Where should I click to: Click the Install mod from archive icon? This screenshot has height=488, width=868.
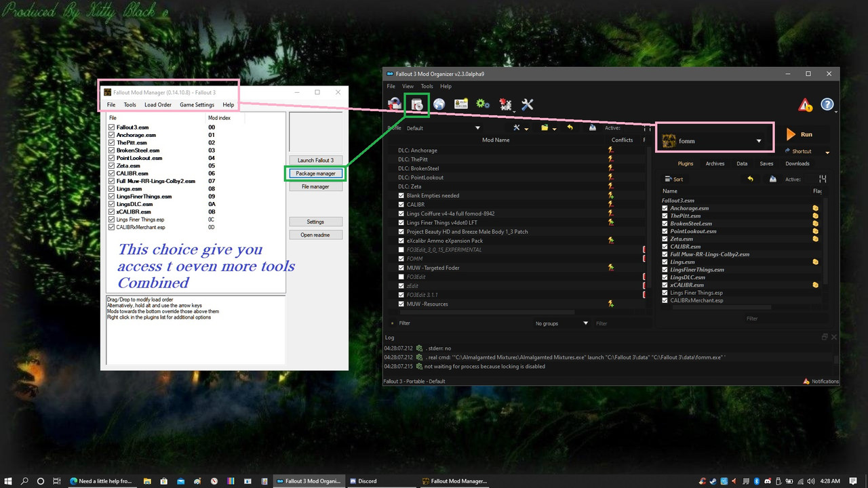[416, 104]
